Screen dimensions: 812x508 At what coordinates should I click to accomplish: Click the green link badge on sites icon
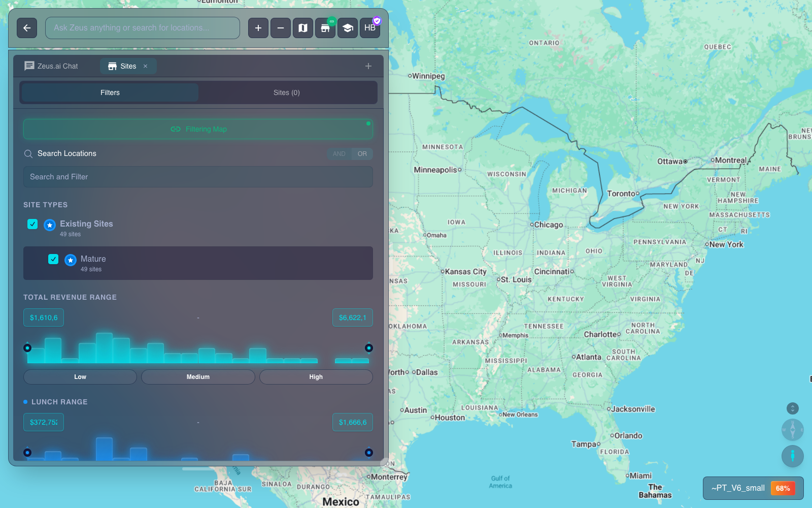331,21
